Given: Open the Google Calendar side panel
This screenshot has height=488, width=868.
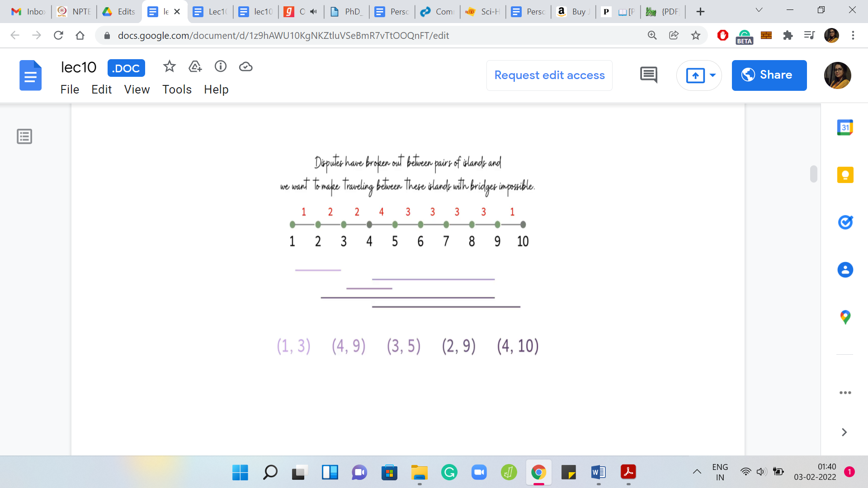Looking at the screenshot, I should (845, 128).
